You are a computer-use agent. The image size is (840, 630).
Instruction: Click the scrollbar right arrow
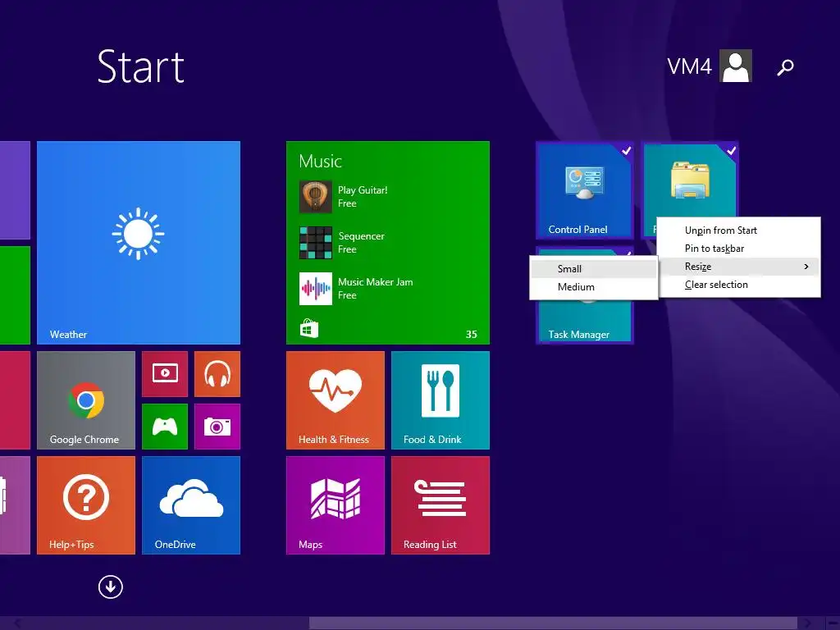(x=808, y=623)
